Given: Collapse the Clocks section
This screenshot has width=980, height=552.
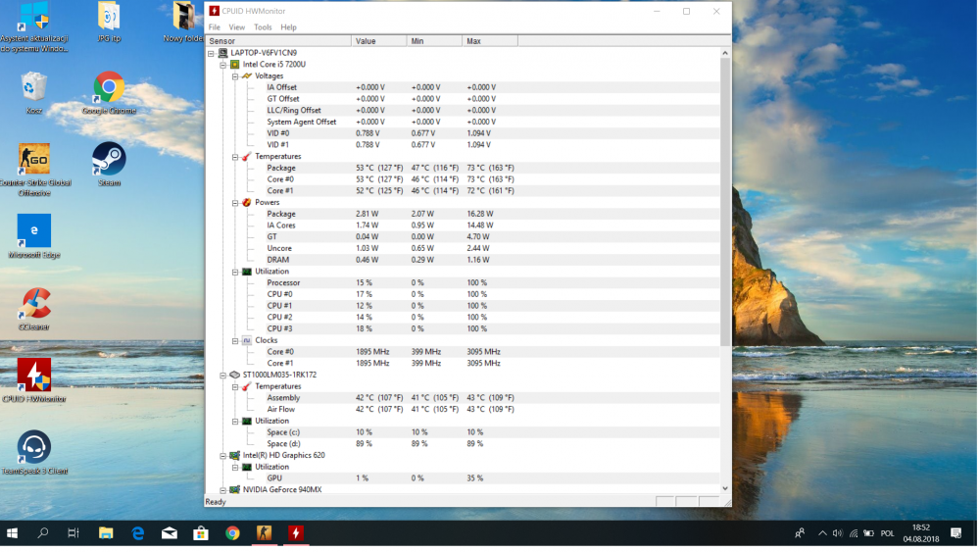Looking at the screenshot, I should tap(234, 340).
